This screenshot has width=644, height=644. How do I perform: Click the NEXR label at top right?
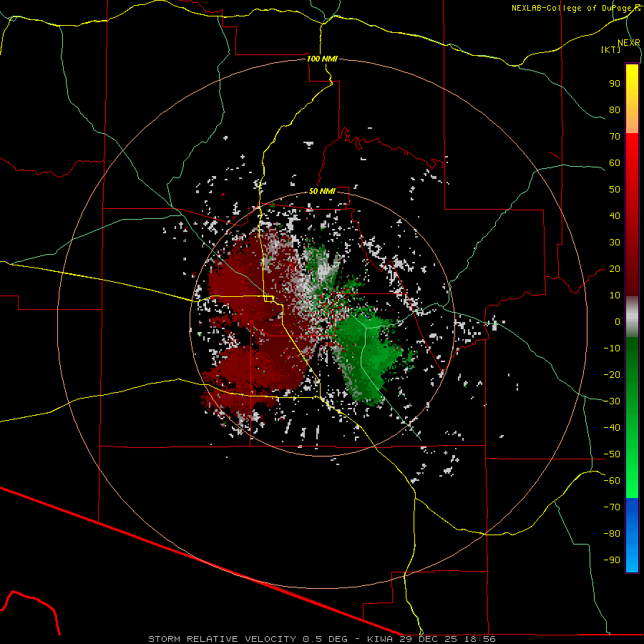click(x=628, y=43)
